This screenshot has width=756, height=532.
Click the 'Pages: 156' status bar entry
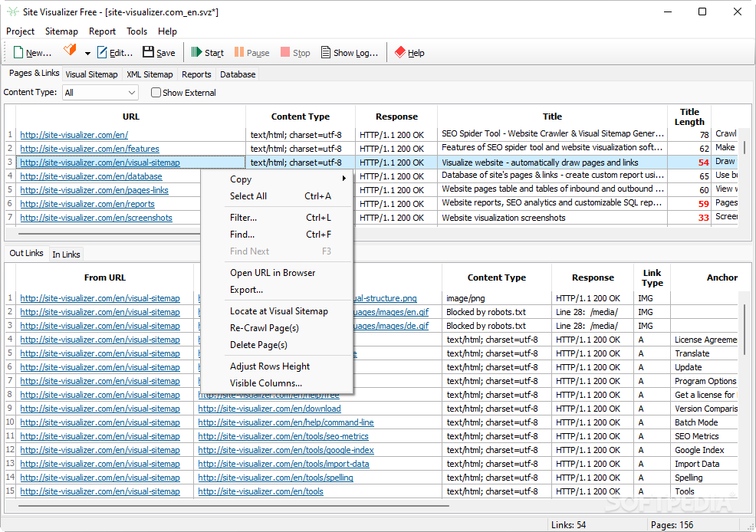pyautogui.click(x=672, y=525)
